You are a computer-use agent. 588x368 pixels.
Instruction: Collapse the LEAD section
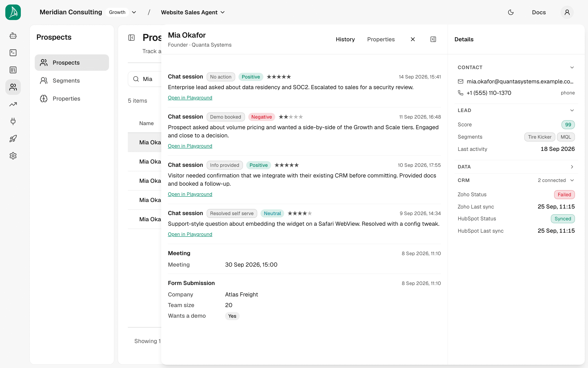572,110
